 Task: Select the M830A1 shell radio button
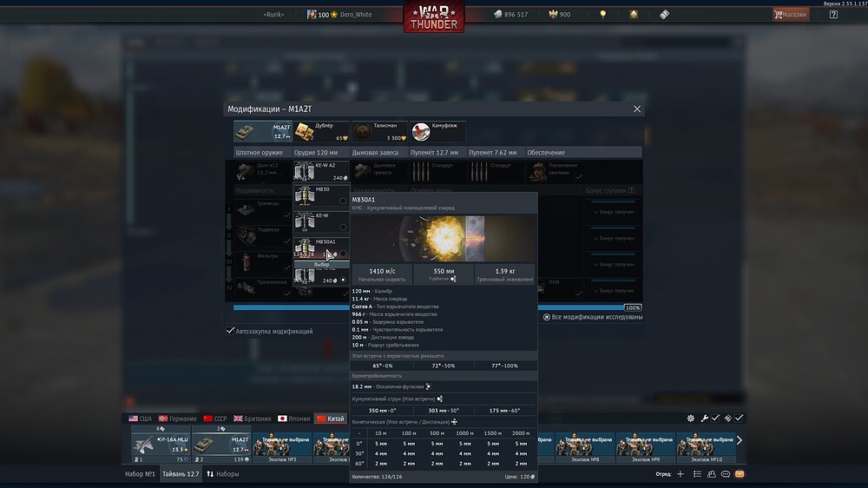pyautogui.click(x=343, y=254)
